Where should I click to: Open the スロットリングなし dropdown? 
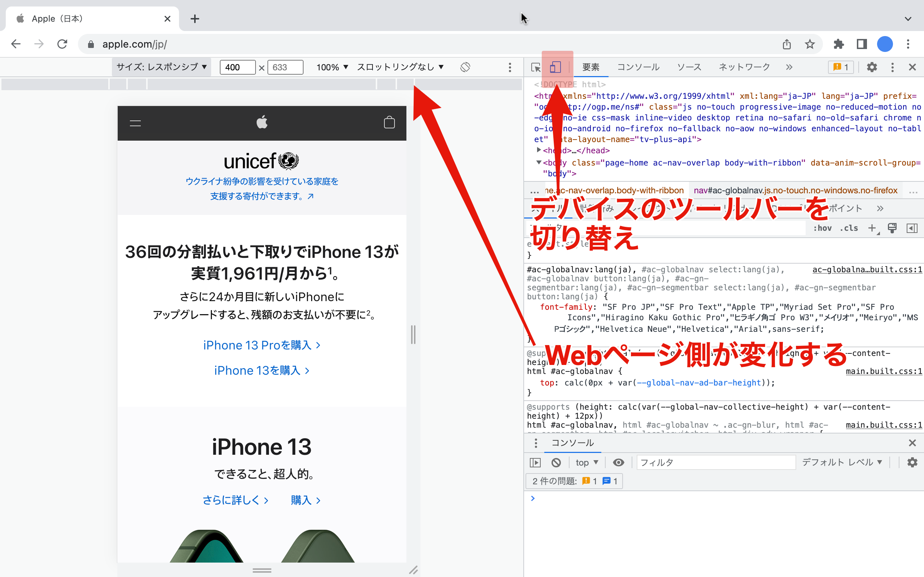click(x=400, y=67)
